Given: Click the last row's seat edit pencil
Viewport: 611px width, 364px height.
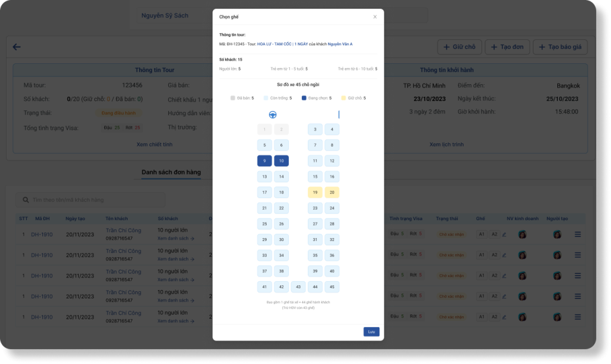Looking at the screenshot, I should pyautogui.click(x=504, y=317).
